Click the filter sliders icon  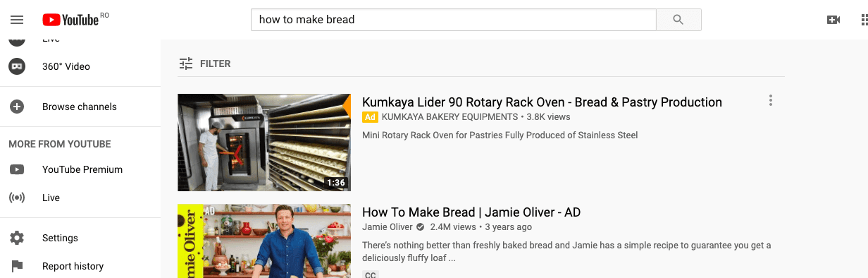pos(186,64)
